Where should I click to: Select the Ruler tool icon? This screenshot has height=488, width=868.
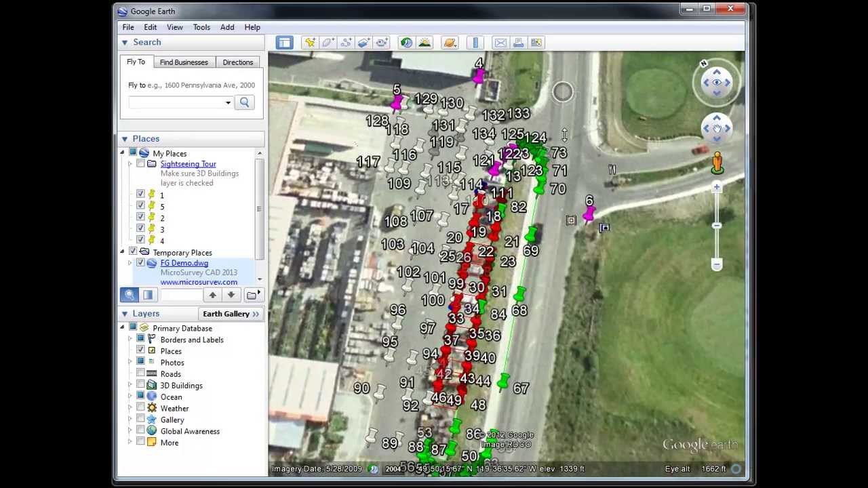[x=475, y=43]
